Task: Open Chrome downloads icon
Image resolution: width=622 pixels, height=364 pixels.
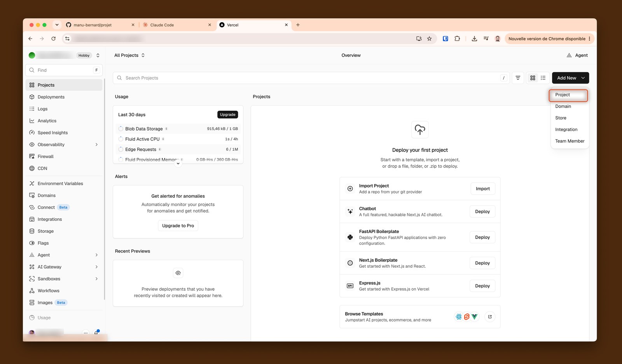Action: point(474,39)
